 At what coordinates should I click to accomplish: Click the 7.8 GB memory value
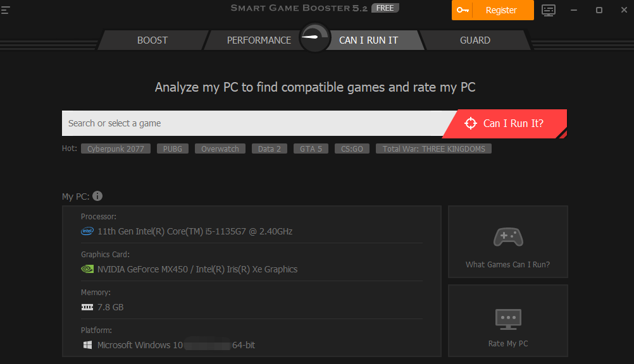(110, 307)
